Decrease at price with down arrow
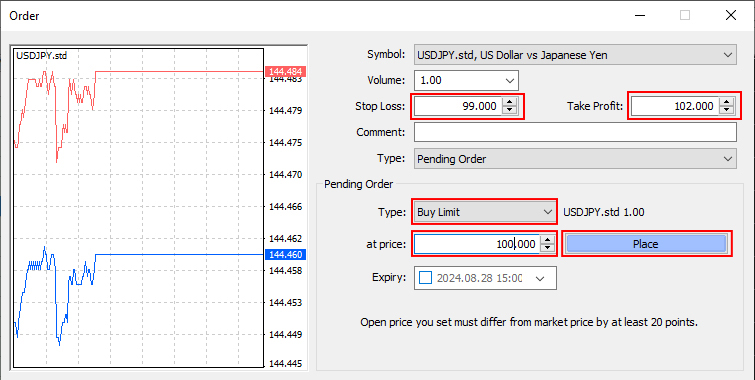The height and width of the screenshot is (380, 755). tap(547, 249)
